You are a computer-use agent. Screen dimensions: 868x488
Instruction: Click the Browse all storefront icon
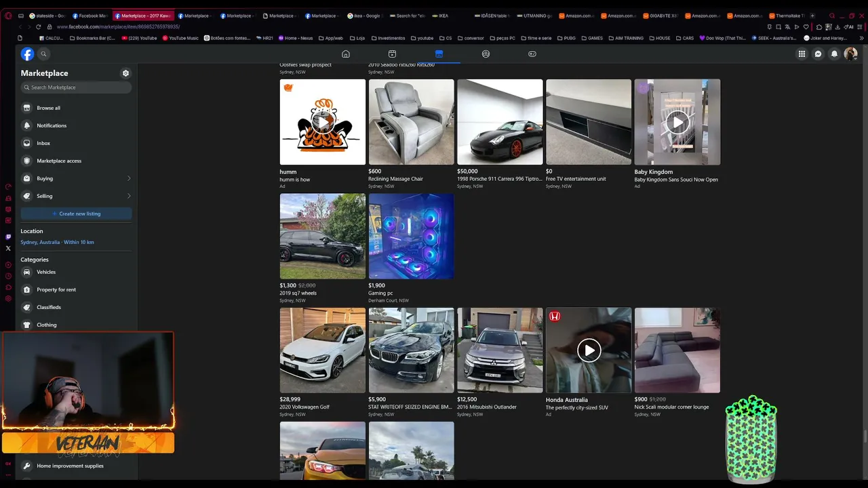pos(26,108)
